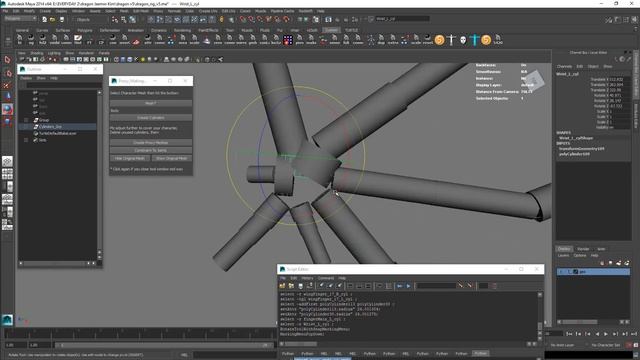Select the Lasso tool in the toolbox
This screenshot has width=640, height=360.
(7, 73)
